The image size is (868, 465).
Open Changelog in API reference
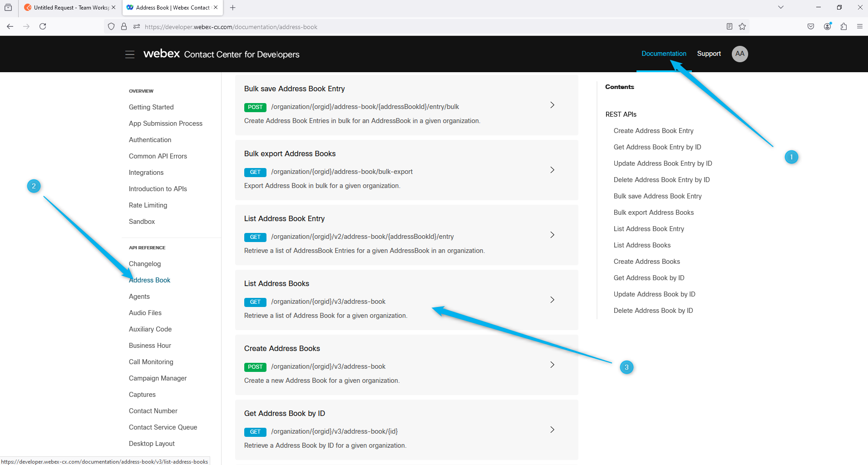coord(145,264)
